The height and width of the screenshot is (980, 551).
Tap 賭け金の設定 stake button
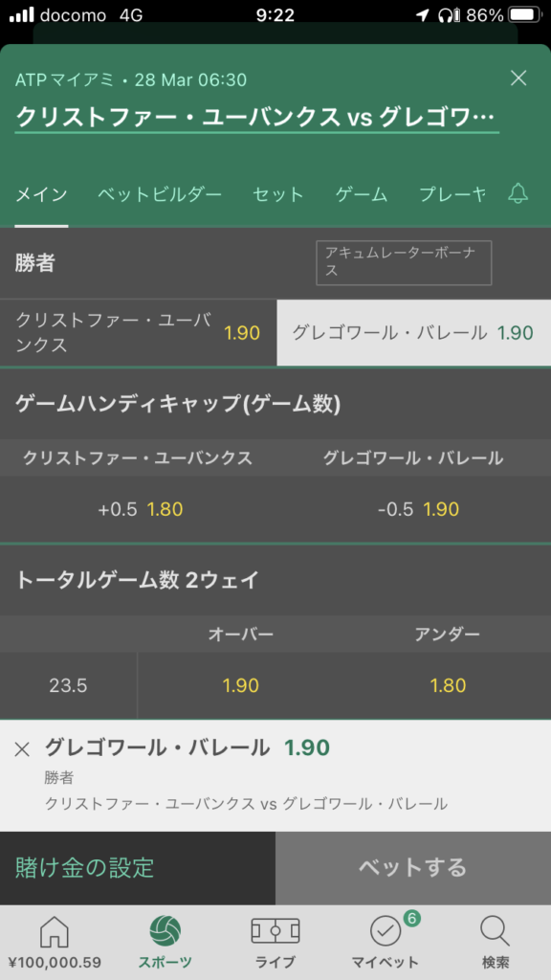(x=138, y=868)
